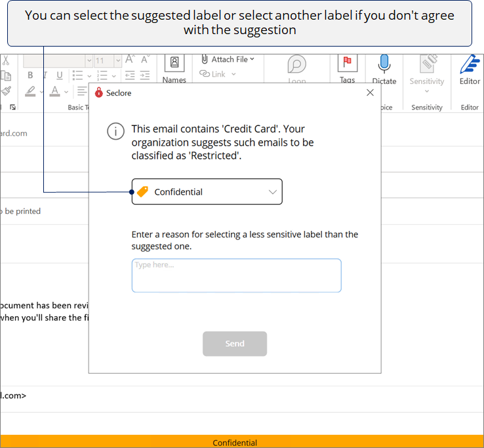
Task: Click the reason 'Type here...' text field
Action: pyautogui.click(x=236, y=275)
